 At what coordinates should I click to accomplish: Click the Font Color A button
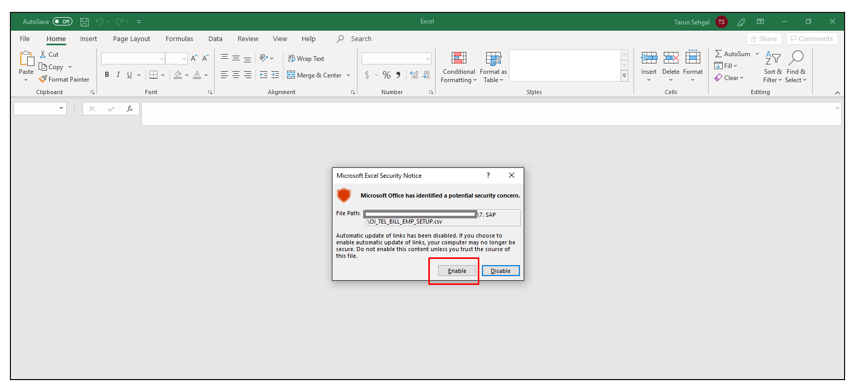[198, 75]
